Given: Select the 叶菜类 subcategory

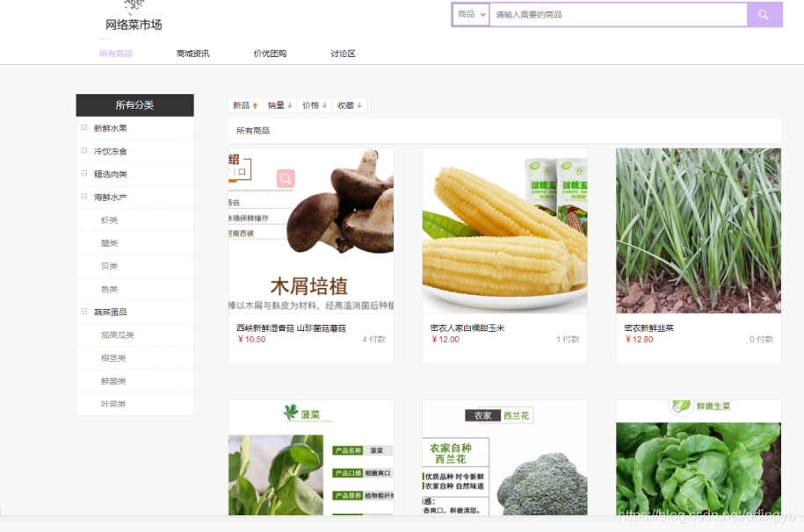Looking at the screenshot, I should point(113,404).
